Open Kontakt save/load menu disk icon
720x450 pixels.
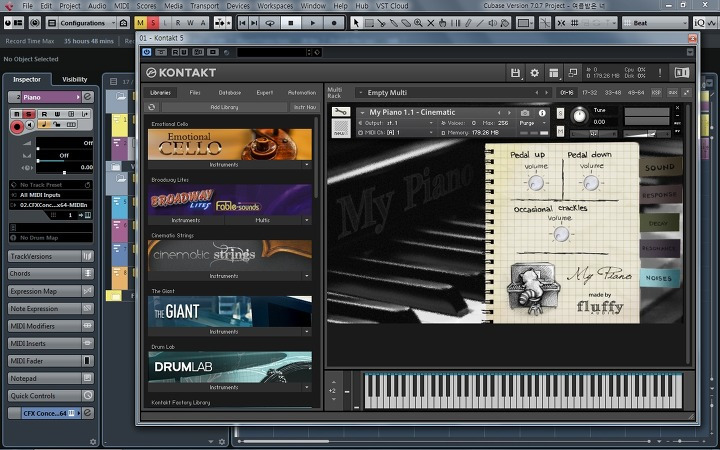[x=515, y=73]
